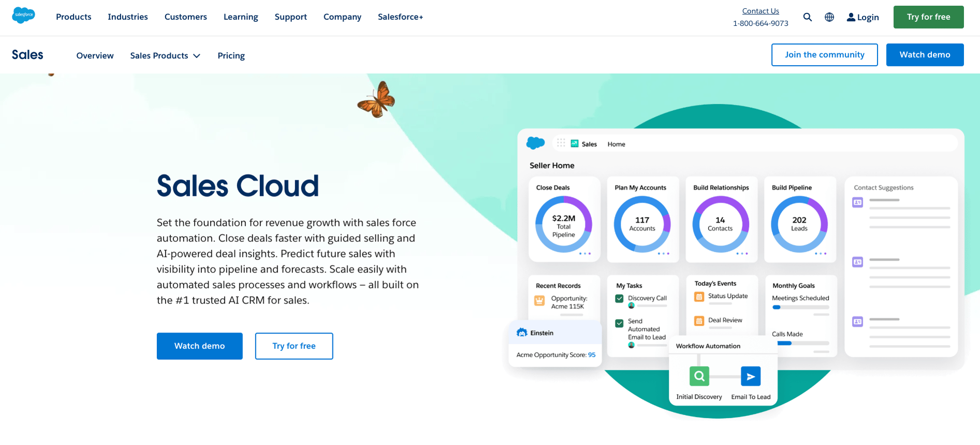The image size is (980, 445).
Task: Open the Contact Us link
Action: coord(760,11)
